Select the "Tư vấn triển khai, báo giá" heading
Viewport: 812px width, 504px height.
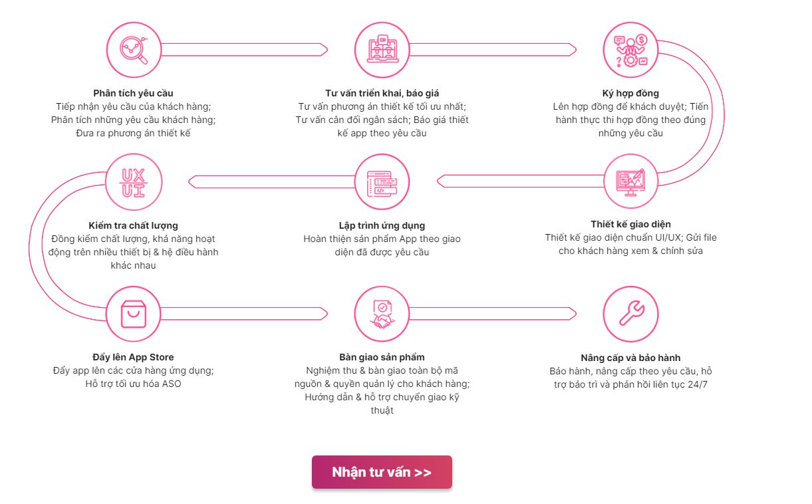(x=382, y=93)
